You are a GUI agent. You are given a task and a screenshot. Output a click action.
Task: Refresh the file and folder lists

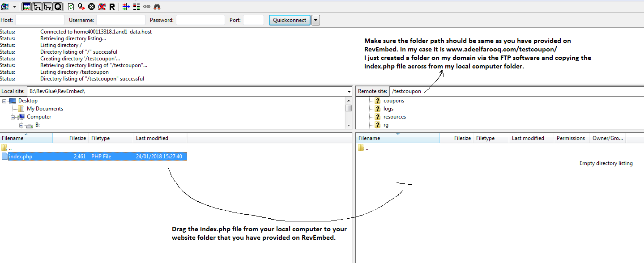(x=71, y=7)
